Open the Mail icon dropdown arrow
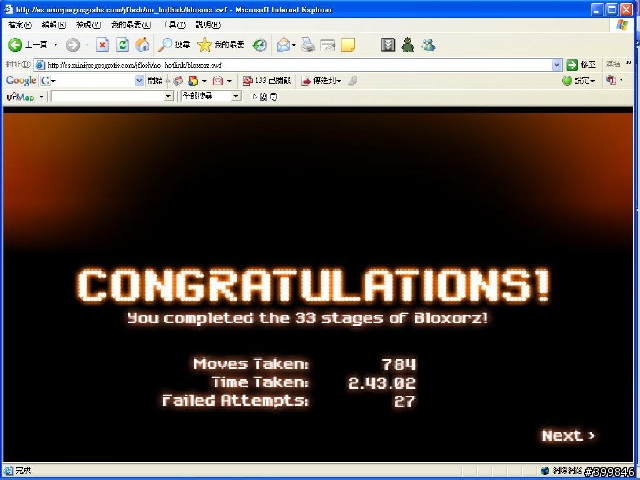640x480 pixels. pos(293,45)
